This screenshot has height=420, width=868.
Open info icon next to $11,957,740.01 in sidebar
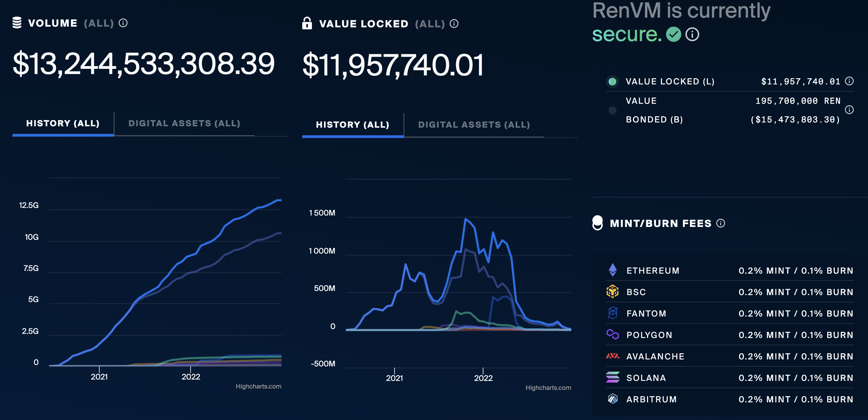point(849,81)
